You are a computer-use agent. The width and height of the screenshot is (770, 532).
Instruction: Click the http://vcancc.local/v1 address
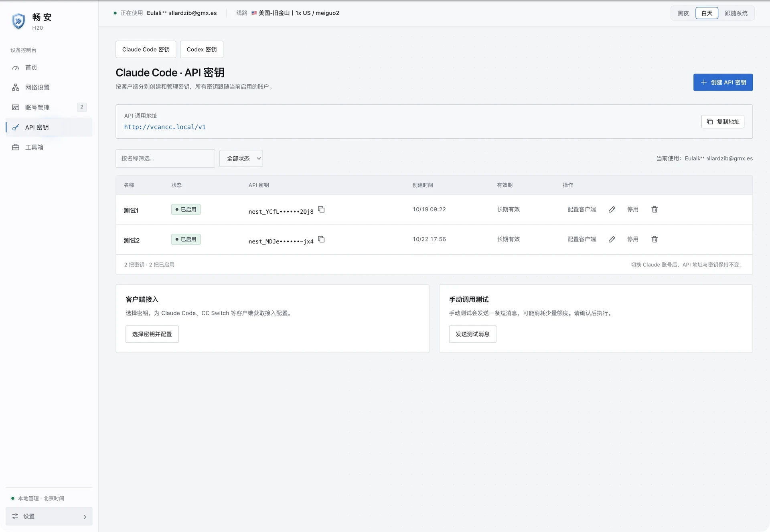[165, 127]
